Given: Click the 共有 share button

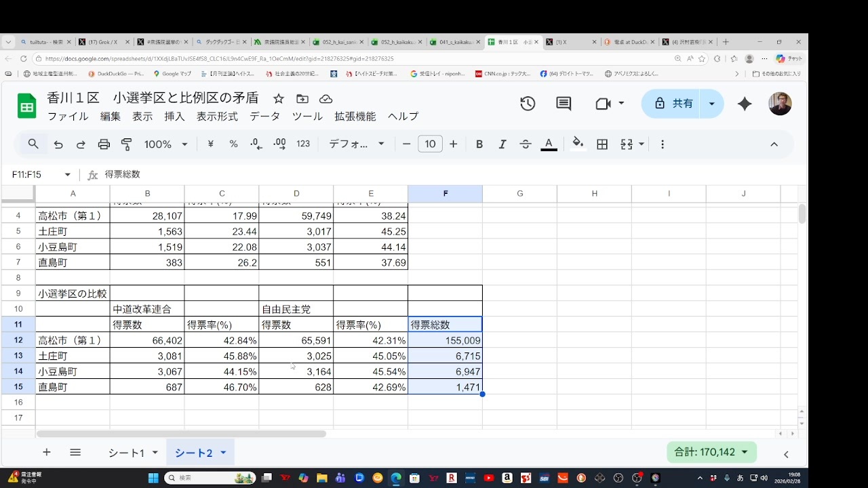Looking at the screenshot, I should 674,104.
